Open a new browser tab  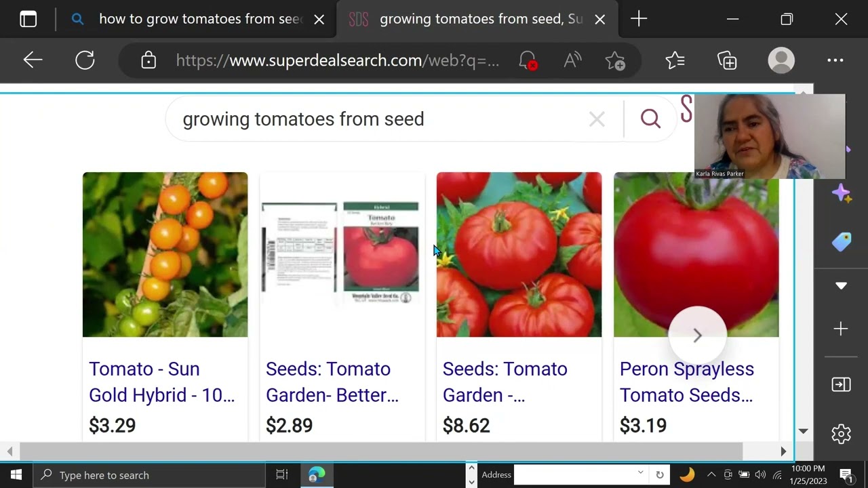(639, 19)
